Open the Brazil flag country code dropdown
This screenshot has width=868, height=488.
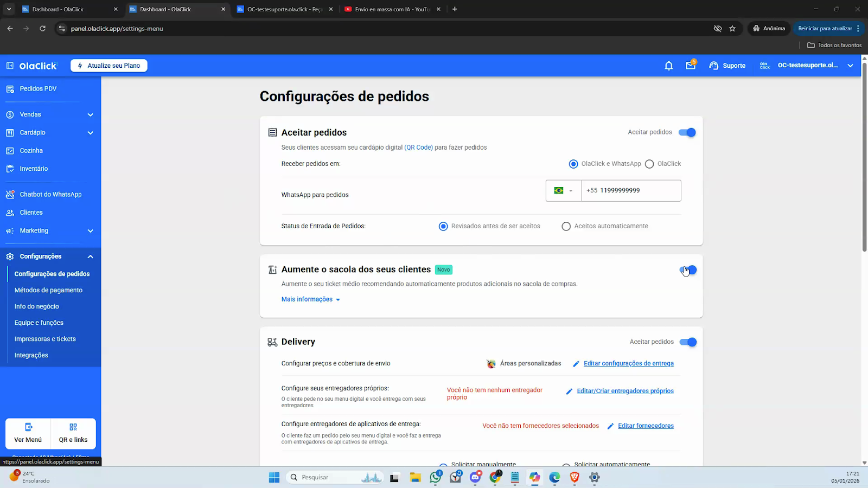pyautogui.click(x=563, y=191)
